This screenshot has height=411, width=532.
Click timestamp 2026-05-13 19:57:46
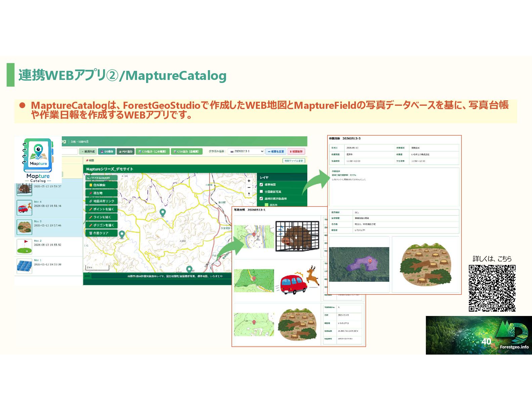(x=48, y=225)
